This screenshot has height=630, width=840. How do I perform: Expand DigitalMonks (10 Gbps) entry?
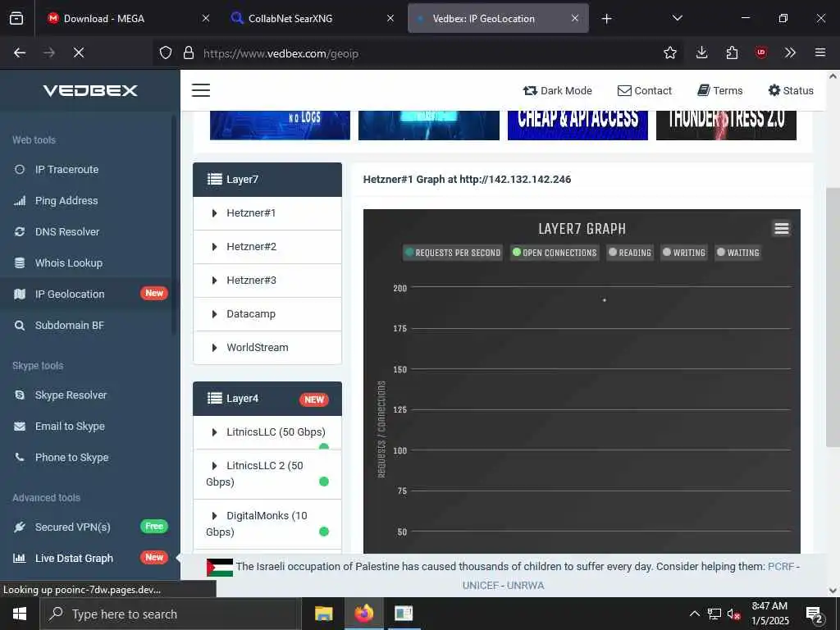(x=267, y=524)
